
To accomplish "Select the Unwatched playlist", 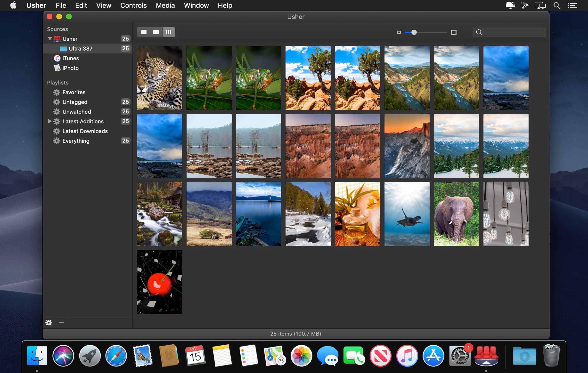I will tap(76, 112).
